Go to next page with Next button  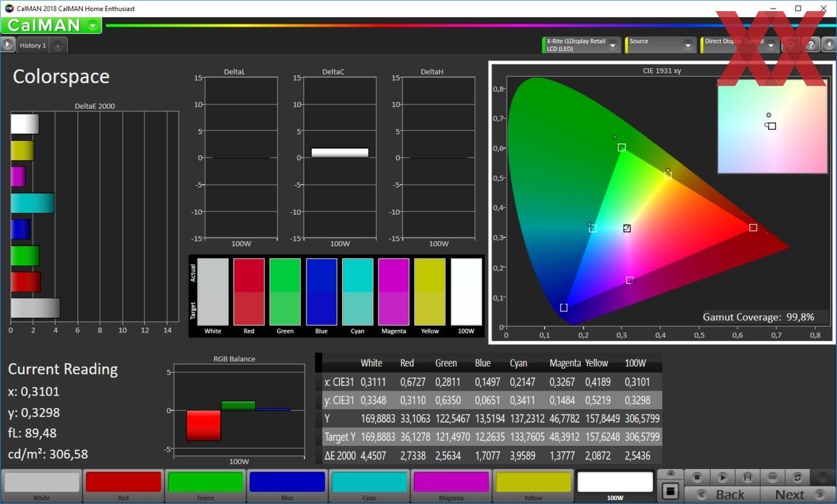click(797, 494)
